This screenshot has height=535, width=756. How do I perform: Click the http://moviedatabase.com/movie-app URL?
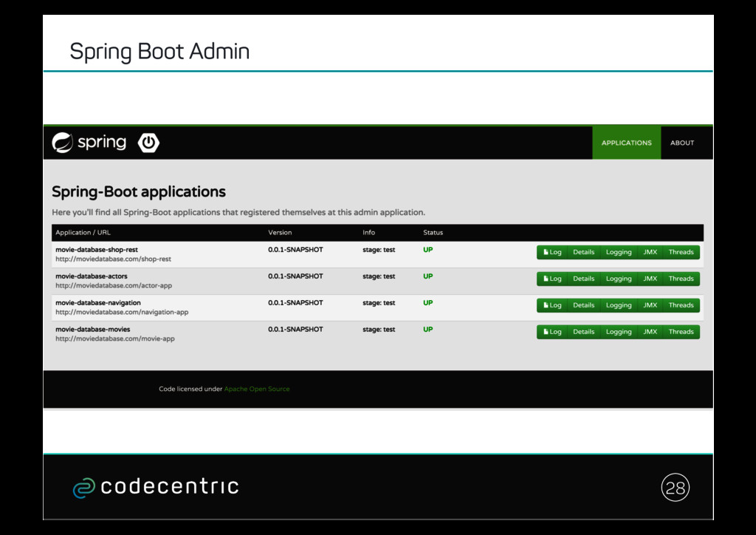(115, 338)
